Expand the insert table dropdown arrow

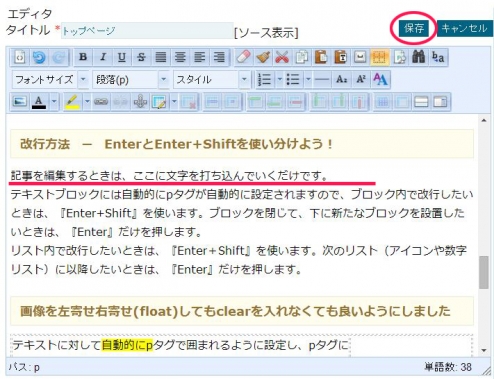click(174, 101)
